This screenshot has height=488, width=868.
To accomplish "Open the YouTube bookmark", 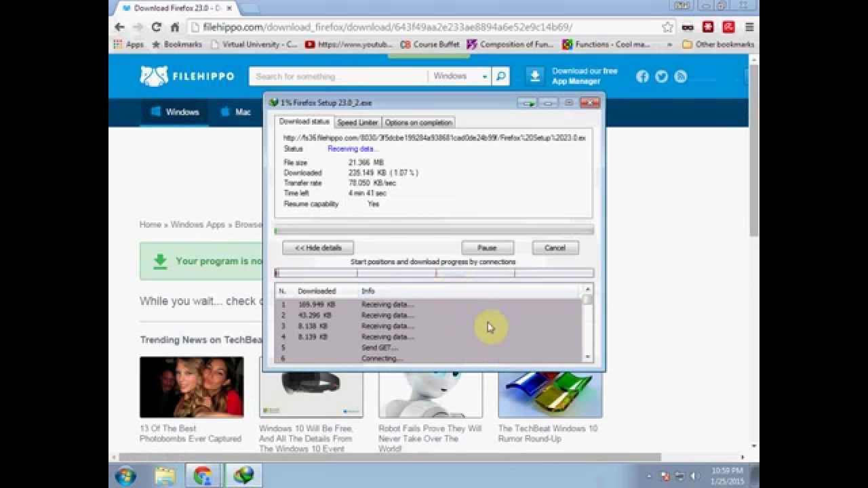I will click(x=349, y=44).
